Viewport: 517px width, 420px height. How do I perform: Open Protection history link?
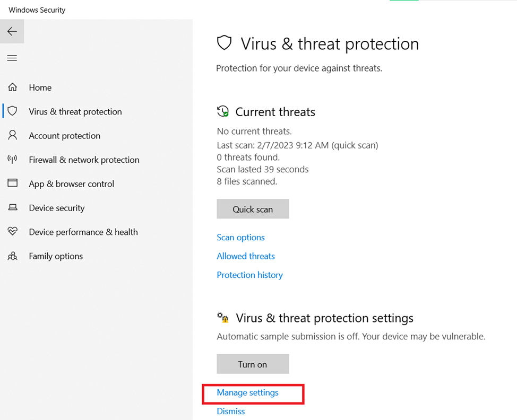(x=249, y=275)
